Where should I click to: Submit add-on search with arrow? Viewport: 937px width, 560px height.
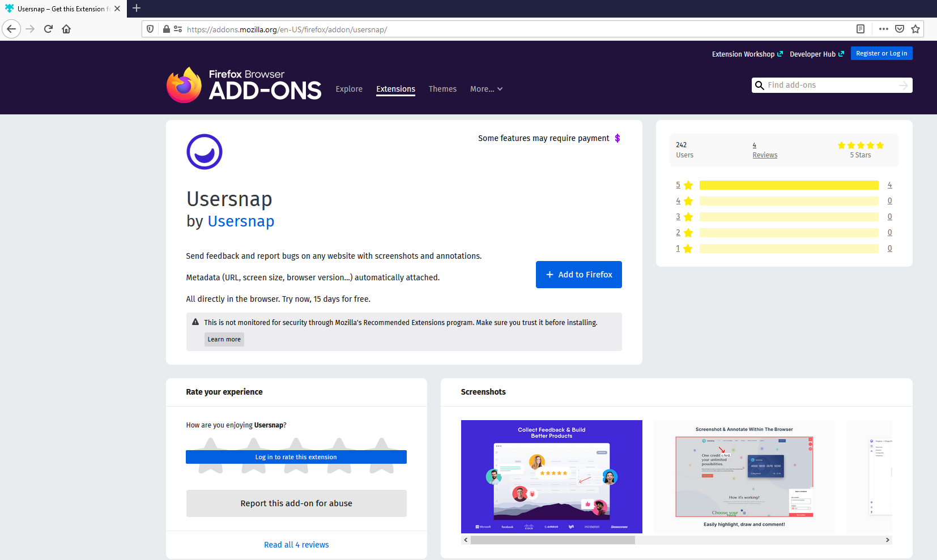click(x=904, y=85)
